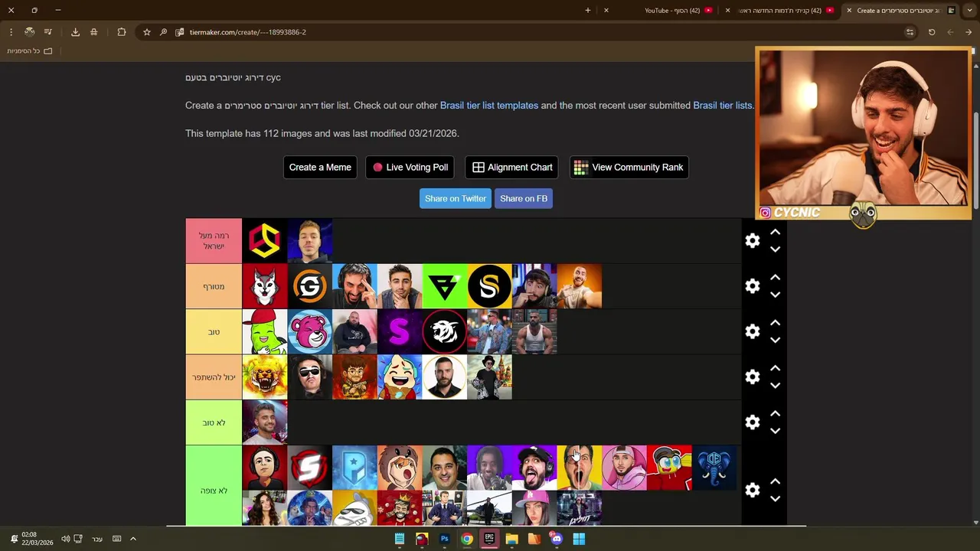
Task: Select the purple S logo in טוב tier
Action: pyautogui.click(x=399, y=331)
